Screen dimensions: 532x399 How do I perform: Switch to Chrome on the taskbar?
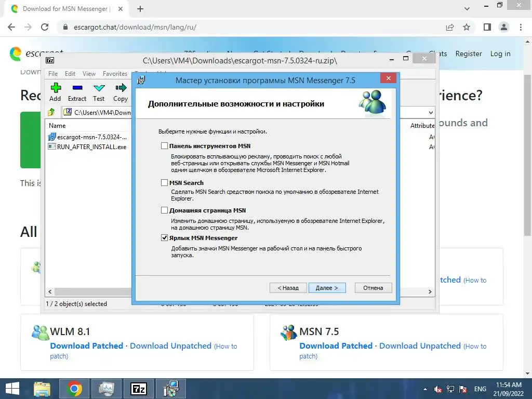74,389
